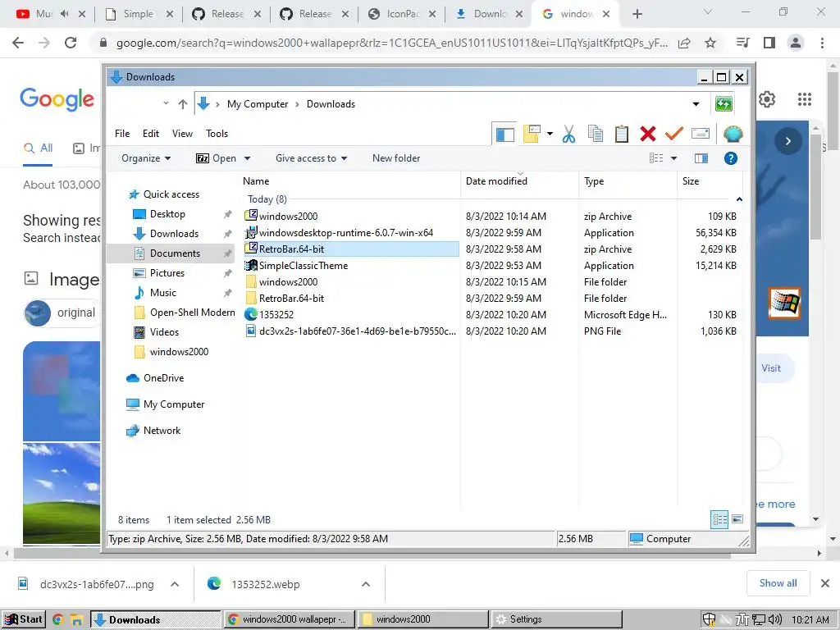Bookmark this page with Chrome star icon
Image resolution: width=840 pixels, height=630 pixels.
click(710, 43)
